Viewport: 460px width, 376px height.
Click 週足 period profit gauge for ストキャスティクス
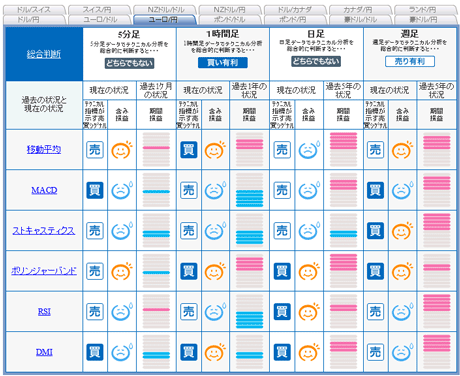[x=436, y=231]
